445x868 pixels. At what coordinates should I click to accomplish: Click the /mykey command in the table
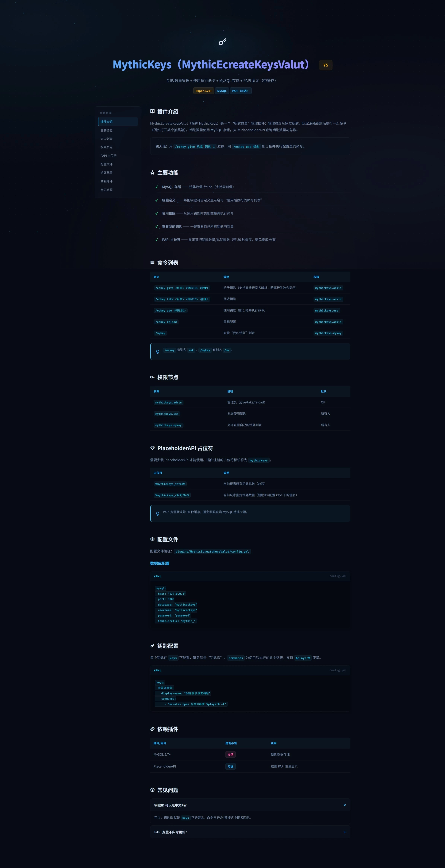coord(160,333)
